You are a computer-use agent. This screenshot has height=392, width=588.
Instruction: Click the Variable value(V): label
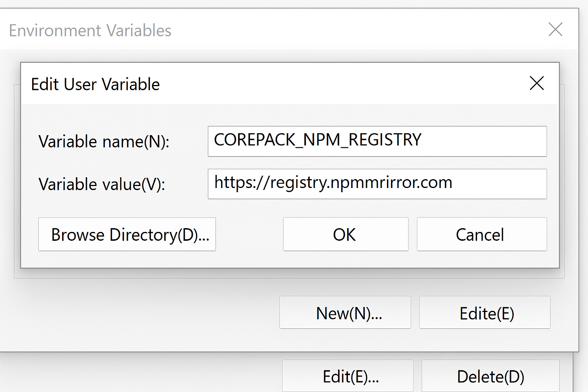click(x=102, y=185)
